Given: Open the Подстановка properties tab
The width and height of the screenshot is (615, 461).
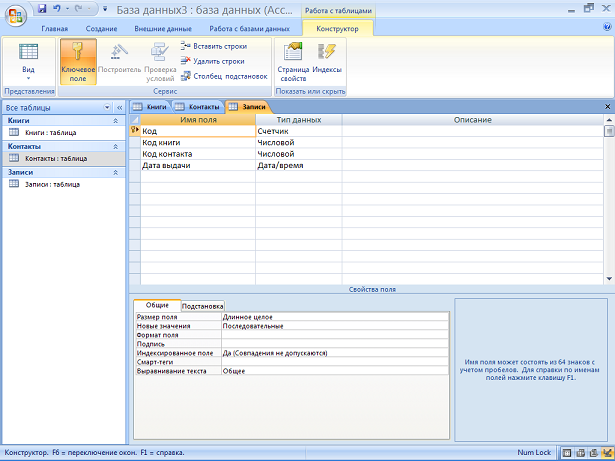Looking at the screenshot, I should click(x=203, y=306).
